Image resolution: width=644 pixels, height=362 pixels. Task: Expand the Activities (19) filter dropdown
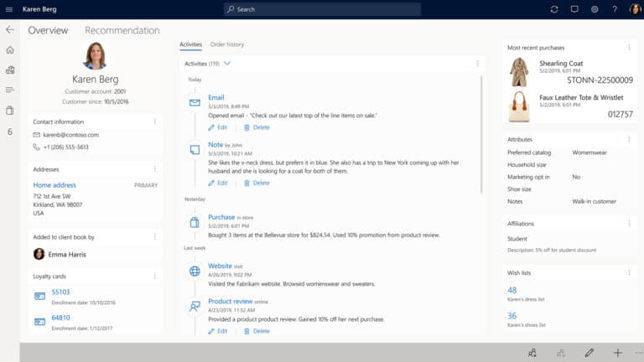(227, 64)
